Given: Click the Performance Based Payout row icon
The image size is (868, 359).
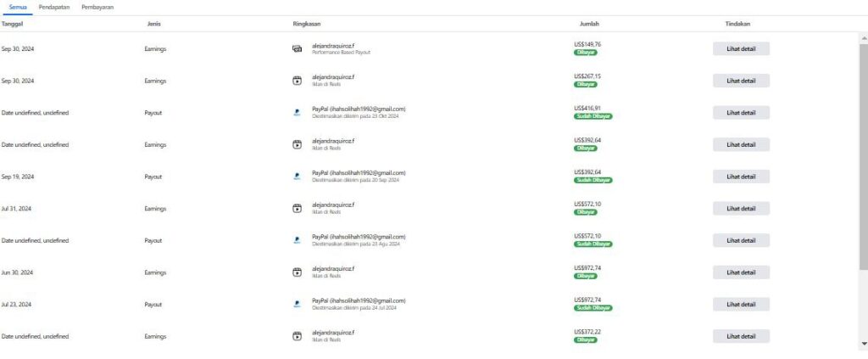Looking at the screenshot, I should pyautogui.click(x=298, y=49).
